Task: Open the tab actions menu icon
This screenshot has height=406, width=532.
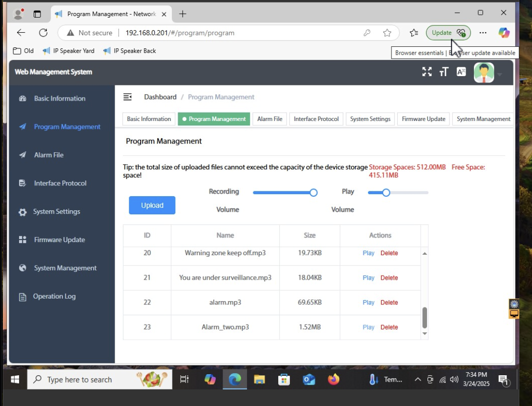Action: point(37,14)
